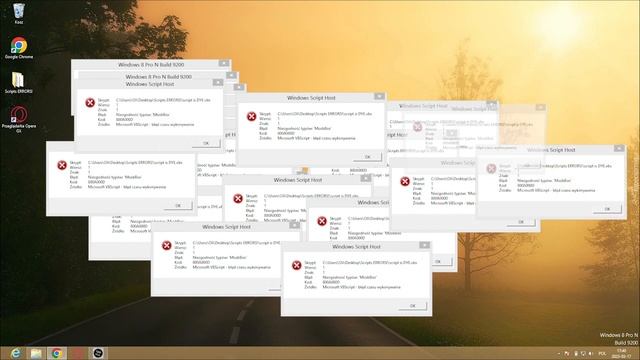Close the top-left frontmost Windows Script Host dialog
The image size is (640, 360).
click(218, 83)
